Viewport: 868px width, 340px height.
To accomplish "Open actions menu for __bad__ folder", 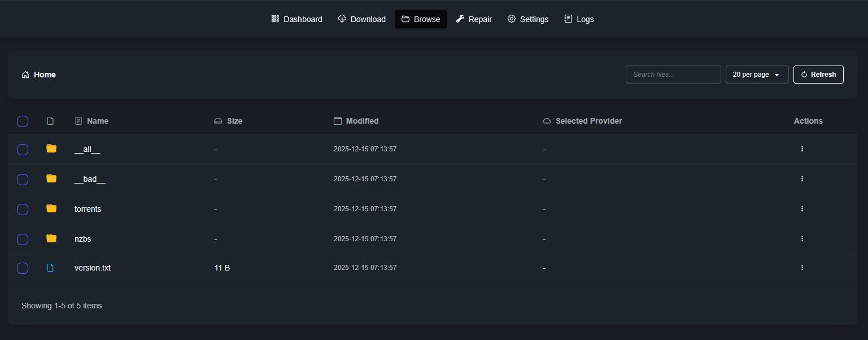I will pyautogui.click(x=802, y=179).
